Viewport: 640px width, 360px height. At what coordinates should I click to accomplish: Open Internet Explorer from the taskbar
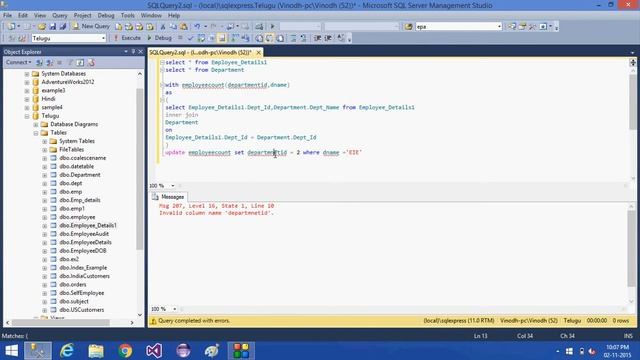pyautogui.click(x=67, y=351)
